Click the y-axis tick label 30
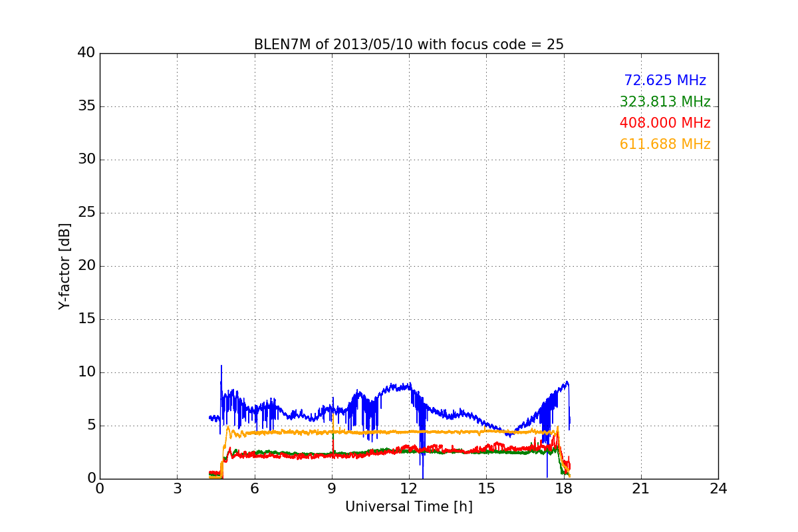 tap(86, 160)
